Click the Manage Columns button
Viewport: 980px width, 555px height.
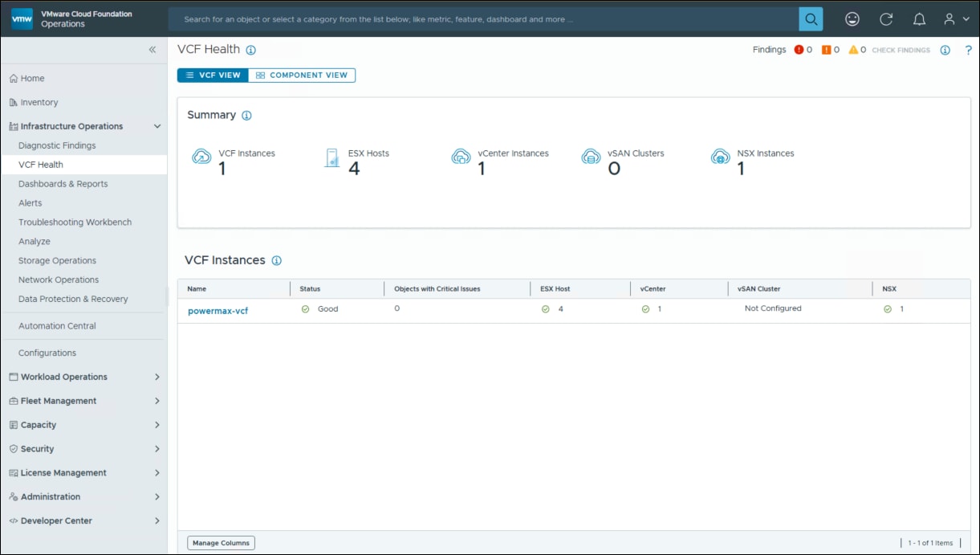point(221,543)
